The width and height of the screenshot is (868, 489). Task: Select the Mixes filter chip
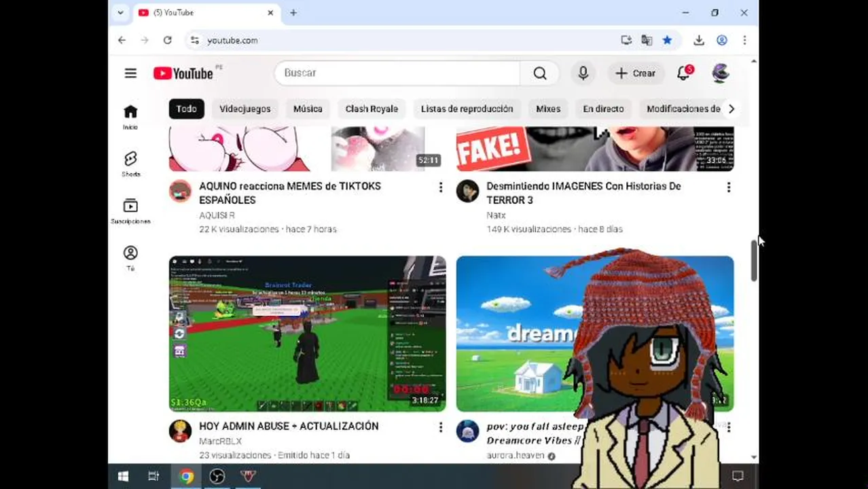(x=548, y=109)
